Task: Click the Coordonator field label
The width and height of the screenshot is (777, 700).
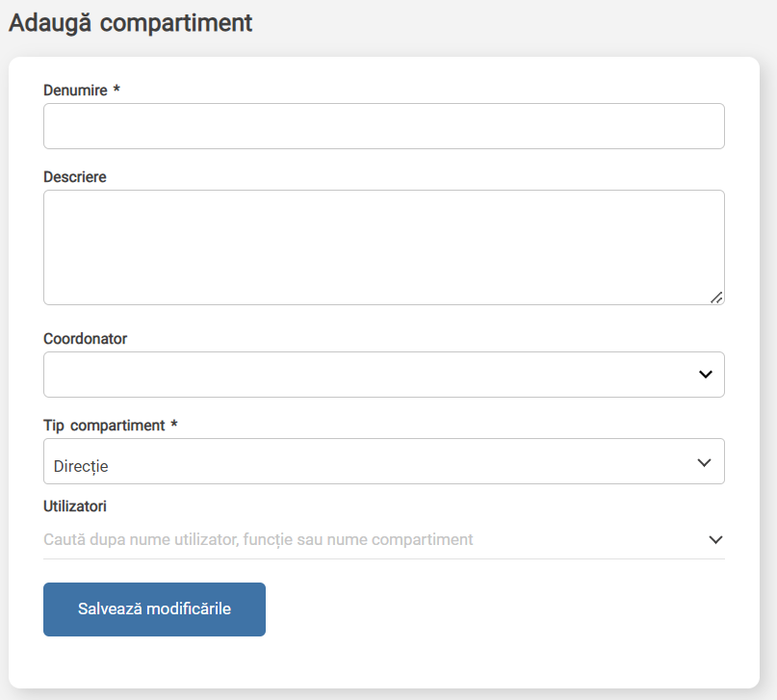Action: (86, 339)
